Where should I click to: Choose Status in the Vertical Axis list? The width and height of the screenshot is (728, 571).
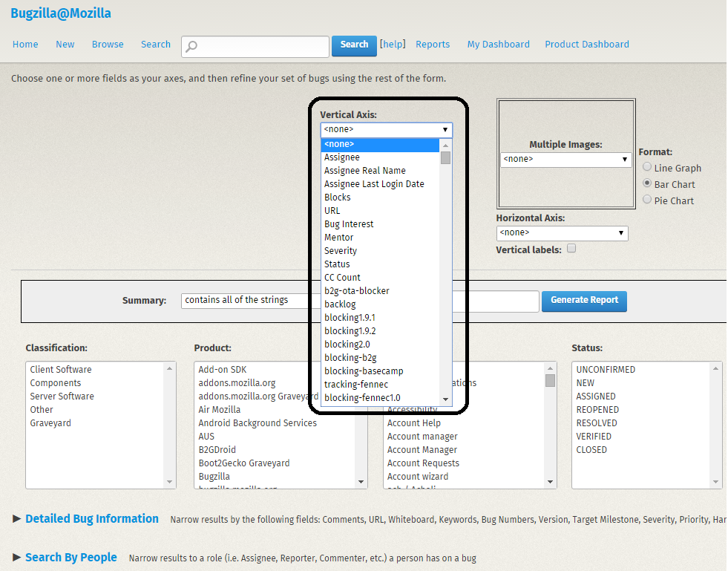tap(380, 264)
